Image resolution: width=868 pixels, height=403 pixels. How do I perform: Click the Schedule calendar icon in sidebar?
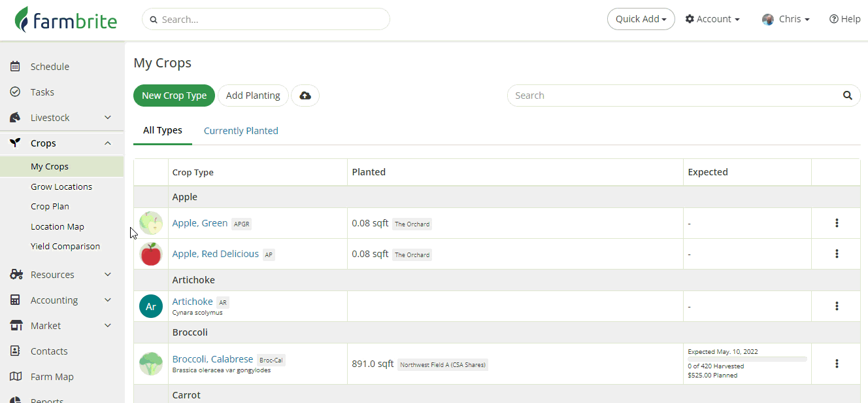16,67
